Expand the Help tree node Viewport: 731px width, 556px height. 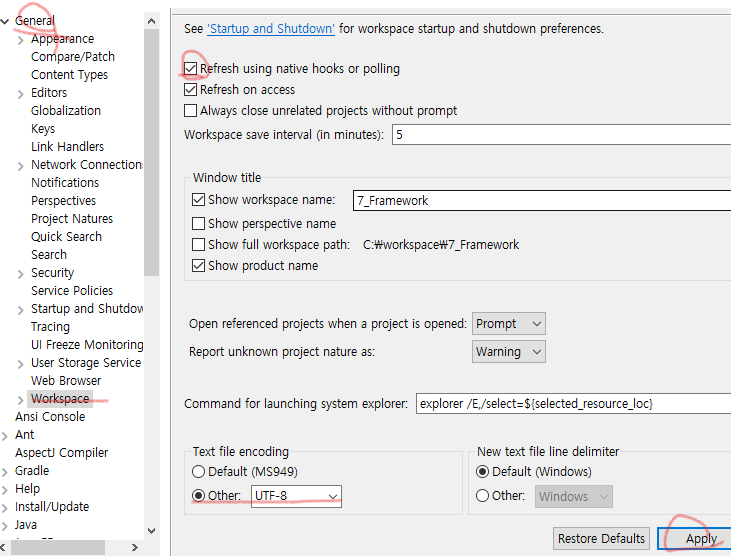coord(5,490)
